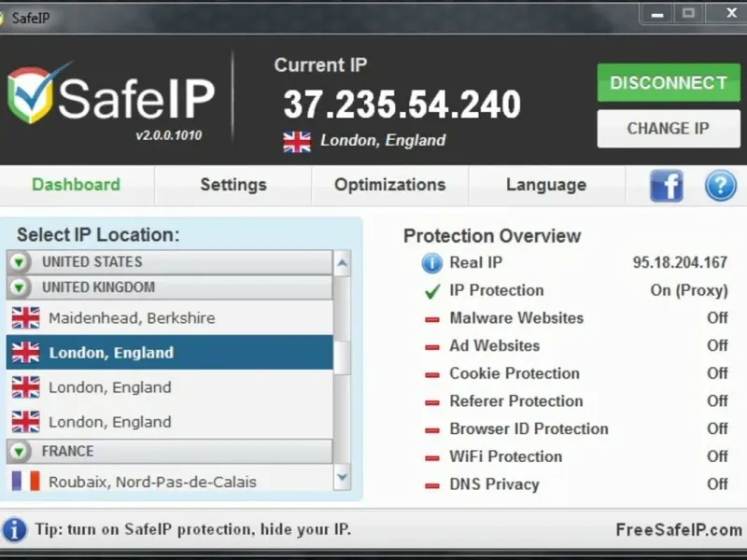747x560 pixels.
Task: Click the Cookie Protection Off value
Action: point(717,373)
